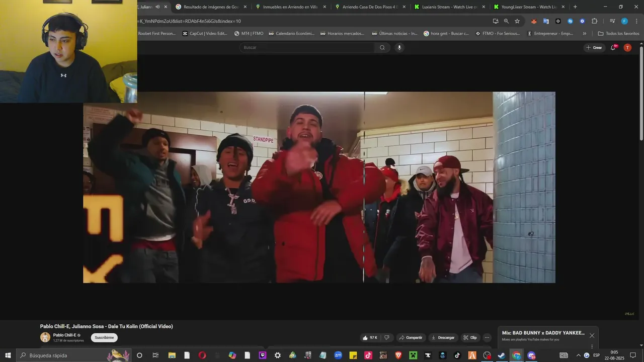Open the Steam icon in the taskbar

pyautogui.click(x=502, y=355)
